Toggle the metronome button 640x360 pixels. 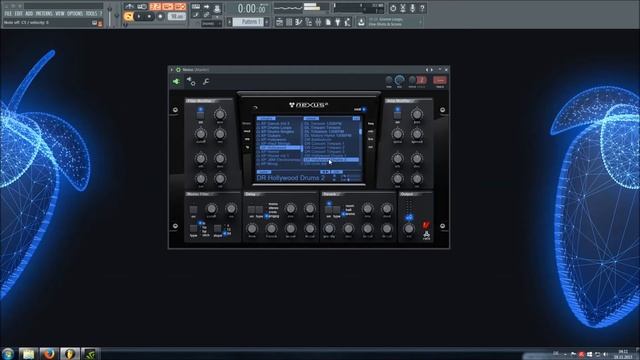pos(129,7)
